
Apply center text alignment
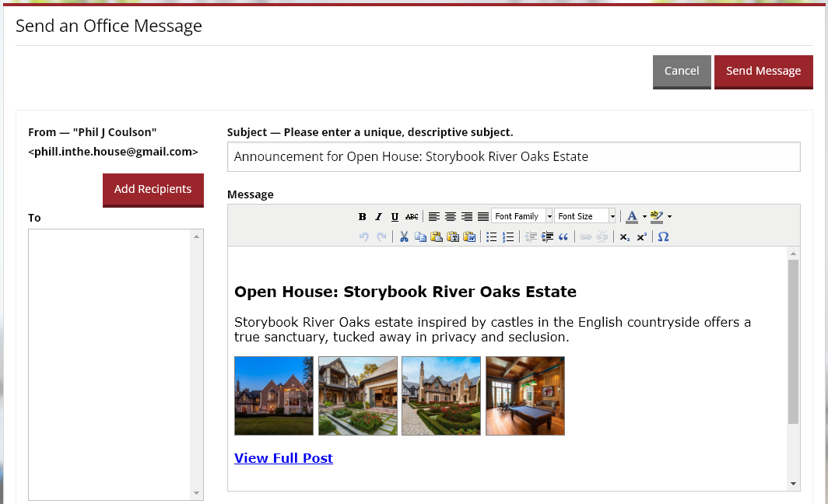coord(451,215)
